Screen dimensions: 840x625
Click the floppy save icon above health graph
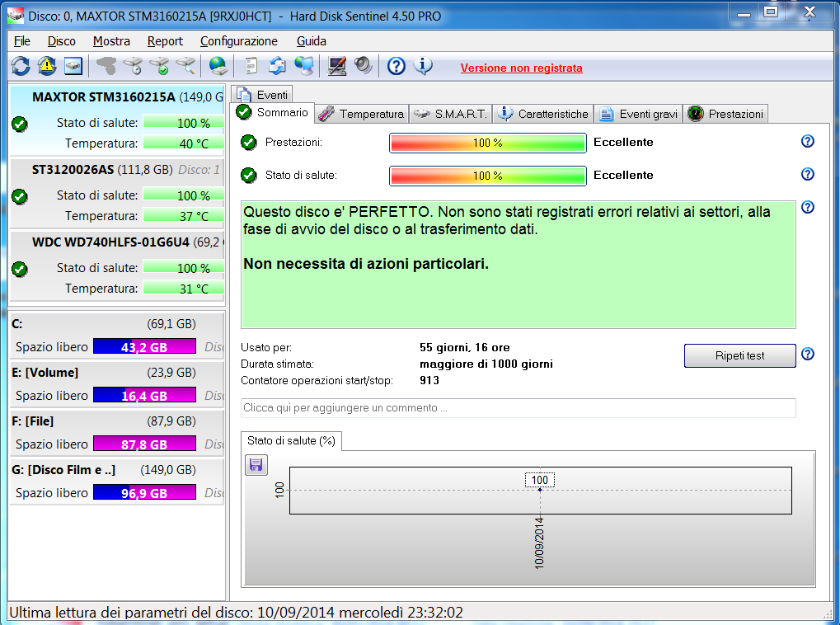coord(256,465)
